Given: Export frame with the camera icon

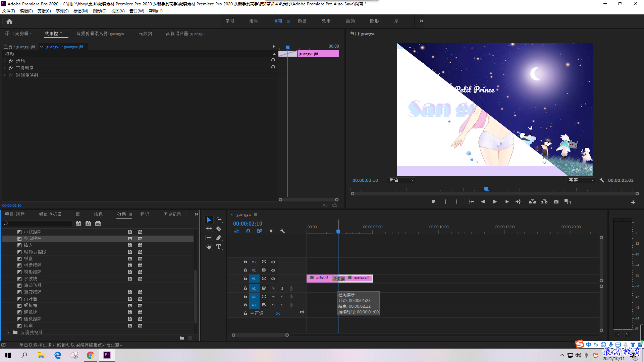Looking at the screenshot, I should click(556, 202).
